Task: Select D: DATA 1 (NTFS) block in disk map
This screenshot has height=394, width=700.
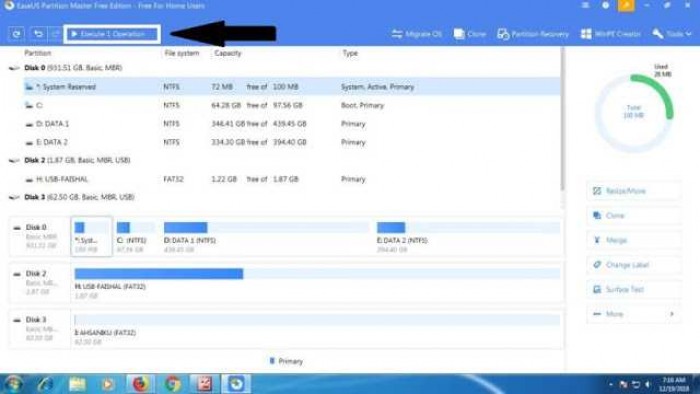Action: pos(266,236)
